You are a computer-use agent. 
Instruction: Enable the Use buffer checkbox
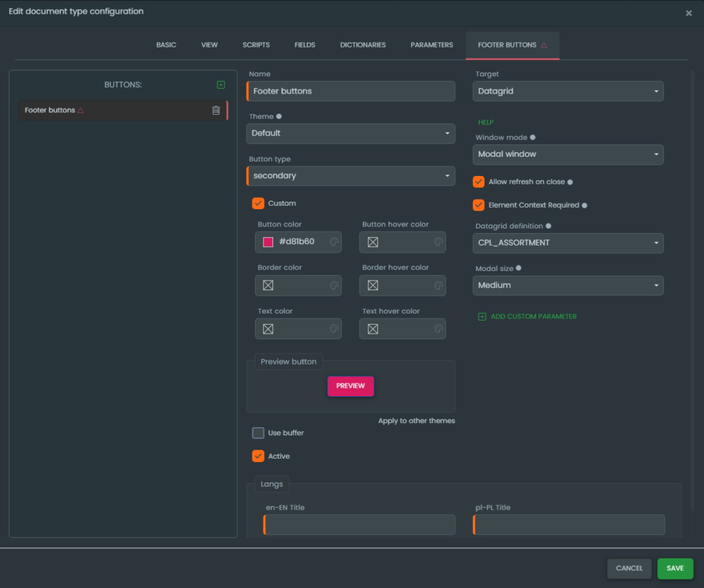[258, 433]
